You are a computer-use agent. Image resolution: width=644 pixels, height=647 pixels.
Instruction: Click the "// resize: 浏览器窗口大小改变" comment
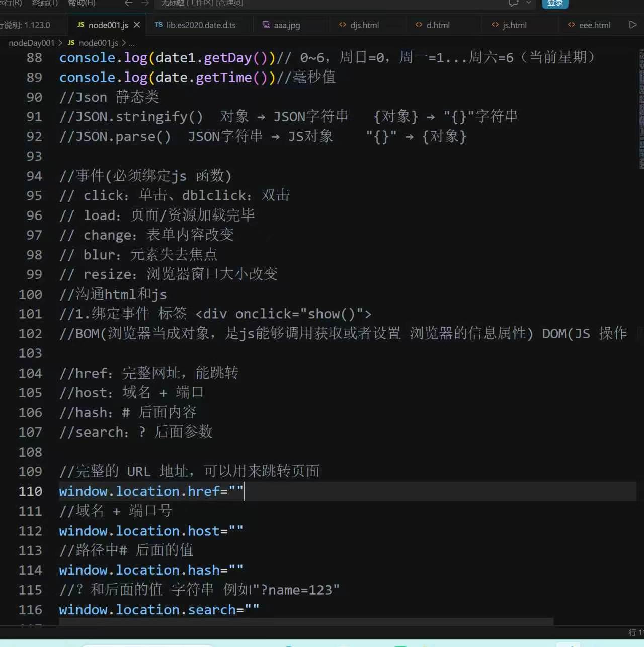[x=169, y=274]
